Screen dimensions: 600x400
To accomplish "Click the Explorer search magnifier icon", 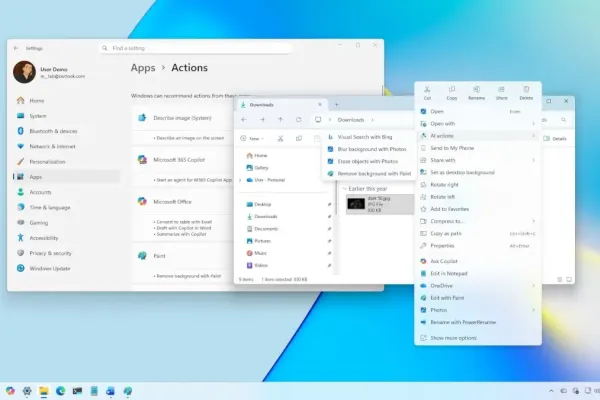I will [563, 120].
